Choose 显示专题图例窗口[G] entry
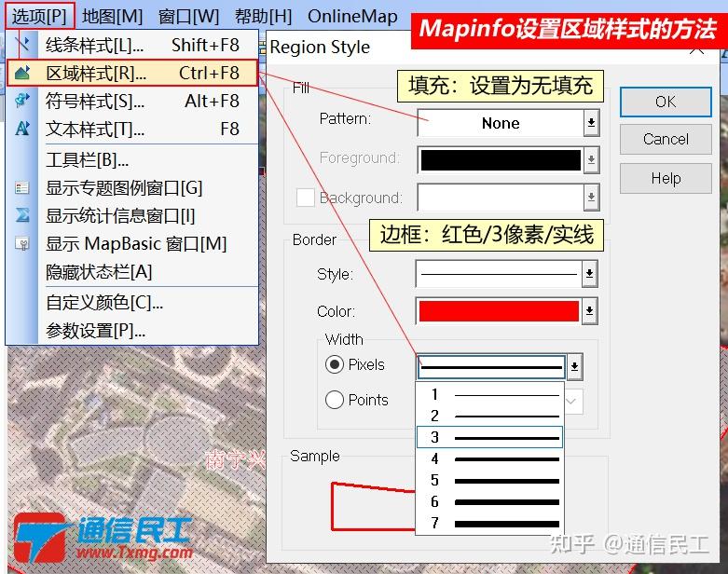Screen dimensions: 728x574 point(132,188)
